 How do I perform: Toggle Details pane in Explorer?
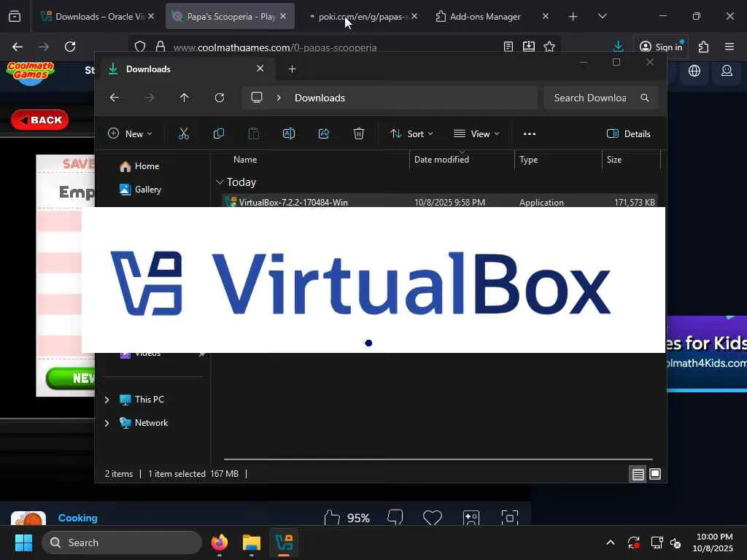tap(628, 134)
